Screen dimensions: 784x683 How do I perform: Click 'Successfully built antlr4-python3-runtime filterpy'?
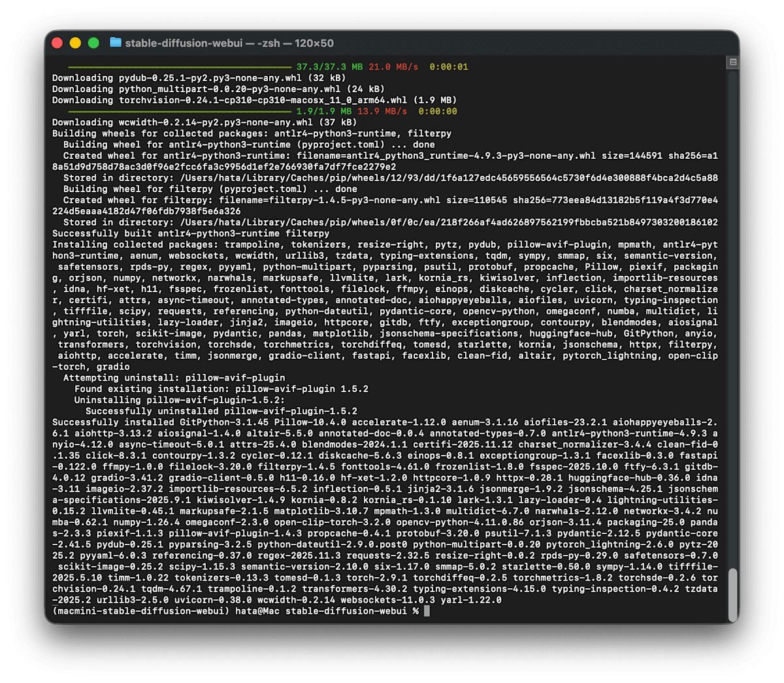point(191,233)
